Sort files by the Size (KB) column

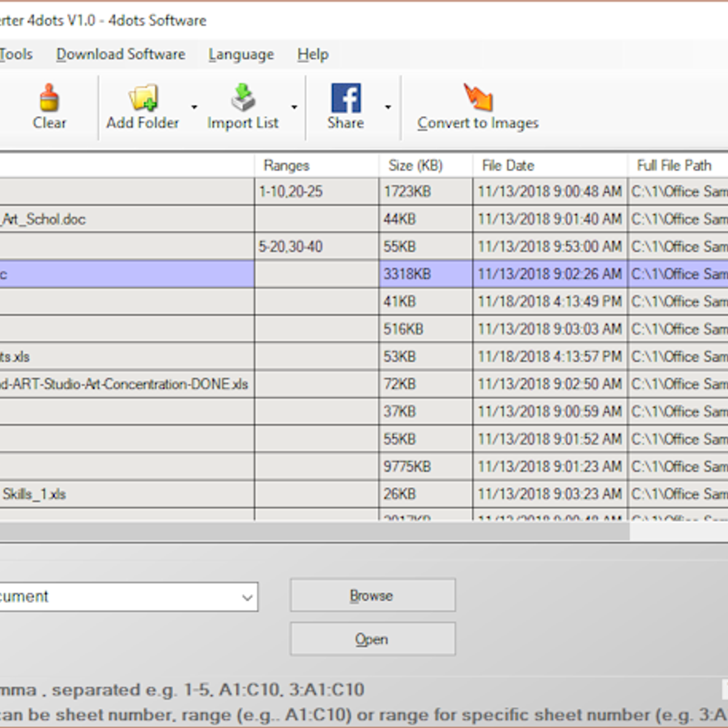point(416,165)
